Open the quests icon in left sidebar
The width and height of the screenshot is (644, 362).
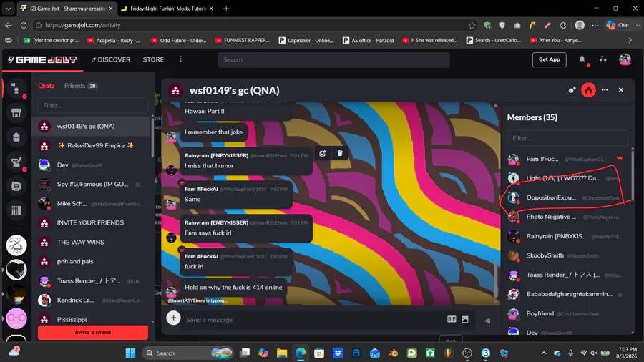[16, 162]
